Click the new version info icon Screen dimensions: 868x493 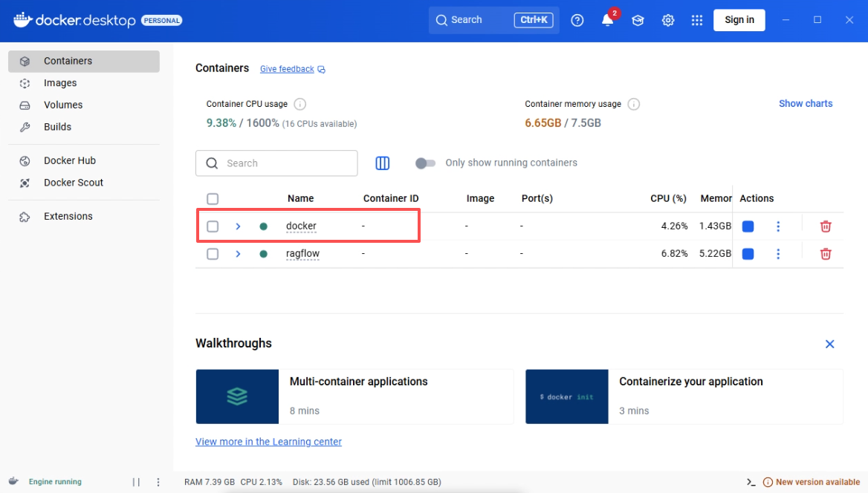[x=768, y=482]
